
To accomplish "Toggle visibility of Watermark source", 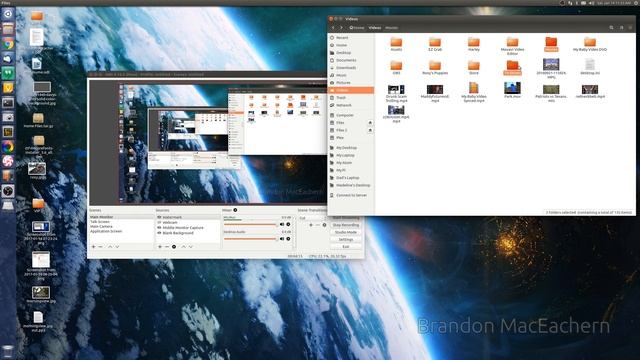I will (x=159, y=217).
